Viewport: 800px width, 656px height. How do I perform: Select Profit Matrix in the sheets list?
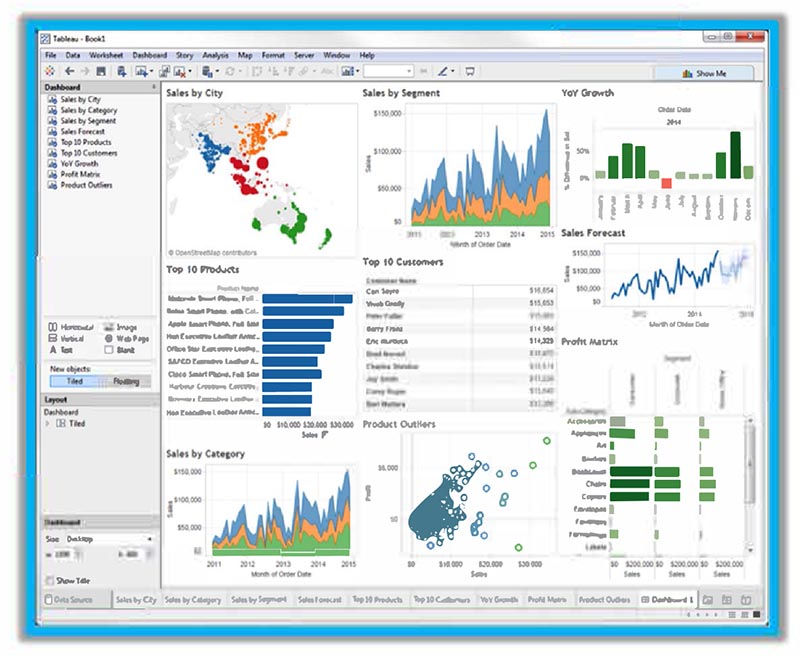pyautogui.click(x=81, y=175)
